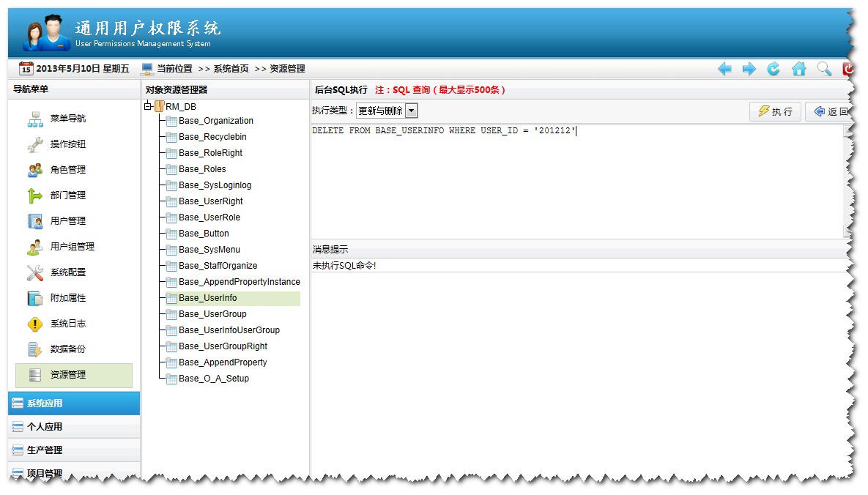Image resolution: width=868 pixels, height=495 pixels.
Task: View 系统日志 system logs
Action: [x=34, y=323]
